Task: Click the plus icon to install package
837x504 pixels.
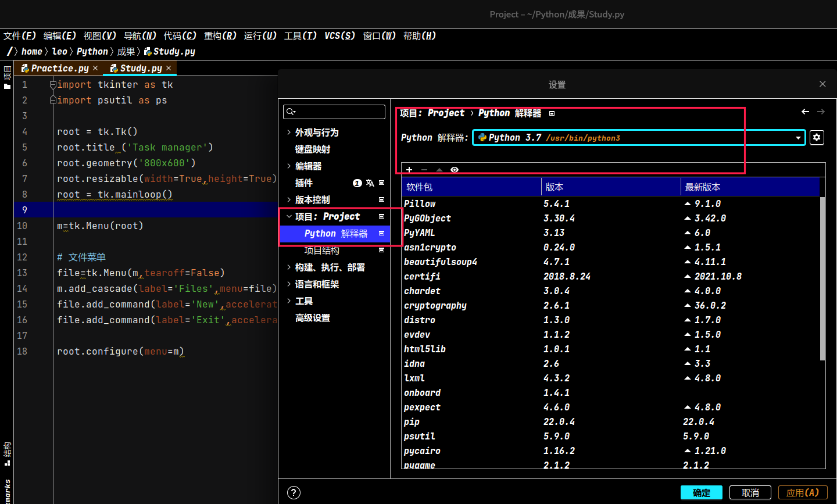Action: [x=409, y=170]
